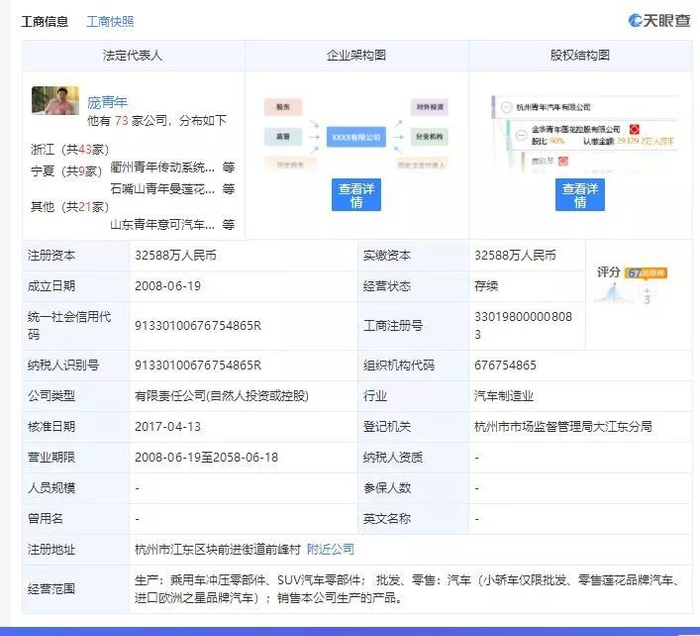Image resolution: width=700 pixels, height=636 pixels.
Task: Click the red icon beside 金华青年莲花控股有限公司
Action: tap(634, 129)
